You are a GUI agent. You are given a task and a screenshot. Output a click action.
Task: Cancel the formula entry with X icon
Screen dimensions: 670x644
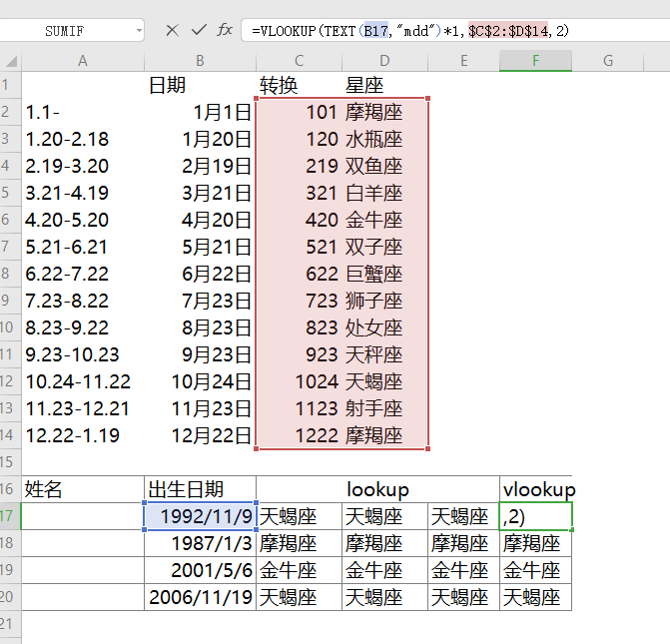pos(172,30)
